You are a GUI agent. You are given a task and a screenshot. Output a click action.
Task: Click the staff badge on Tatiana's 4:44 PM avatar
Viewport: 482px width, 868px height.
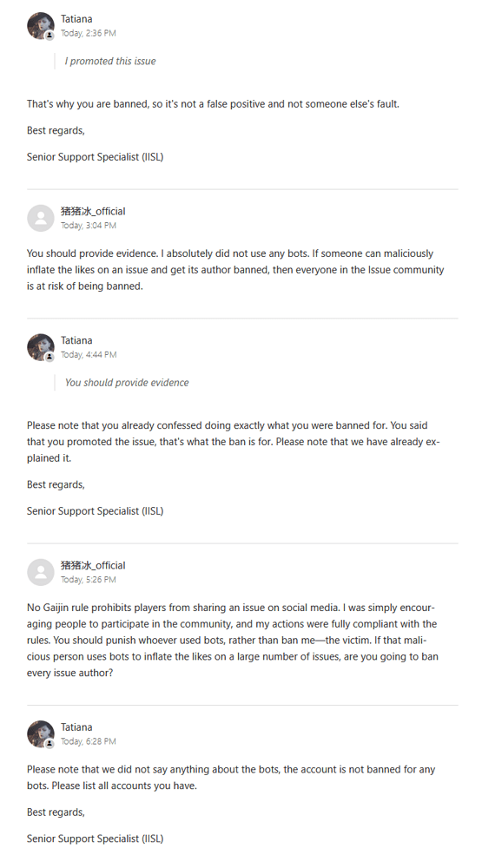(50, 357)
